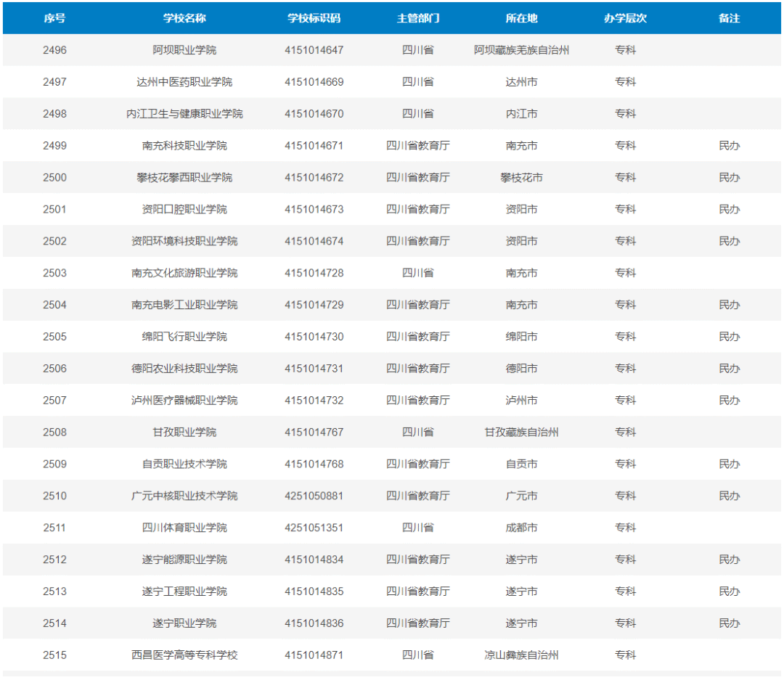This screenshot has height=680, width=784.
Task: Select school name 资阳环境科技职业学院
Action: [x=184, y=241]
